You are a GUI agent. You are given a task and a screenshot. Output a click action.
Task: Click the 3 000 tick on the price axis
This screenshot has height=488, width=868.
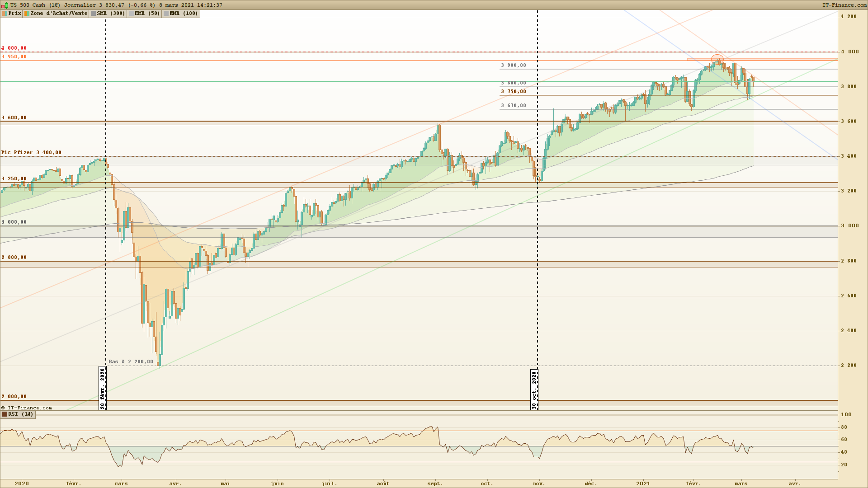849,225
